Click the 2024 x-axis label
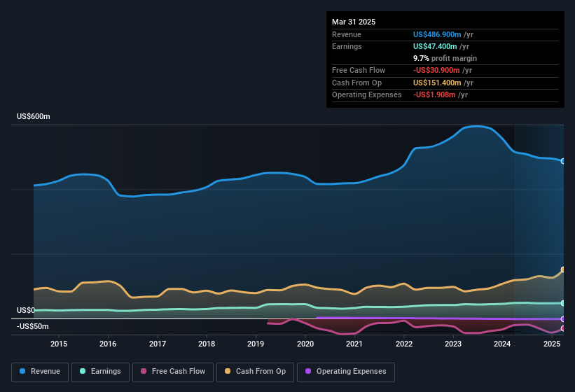The height and width of the screenshot is (392, 575). pyautogui.click(x=502, y=344)
